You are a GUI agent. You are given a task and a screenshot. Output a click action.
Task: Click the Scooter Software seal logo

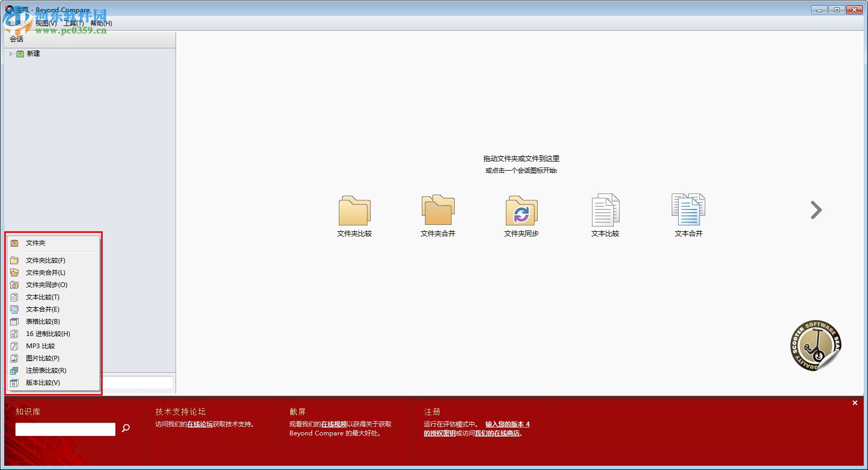point(815,346)
